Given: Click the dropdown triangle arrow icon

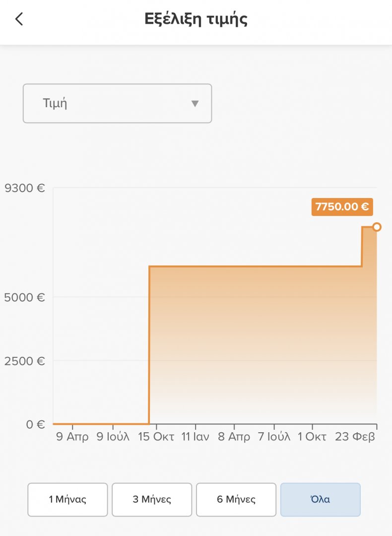Looking at the screenshot, I should coord(195,104).
